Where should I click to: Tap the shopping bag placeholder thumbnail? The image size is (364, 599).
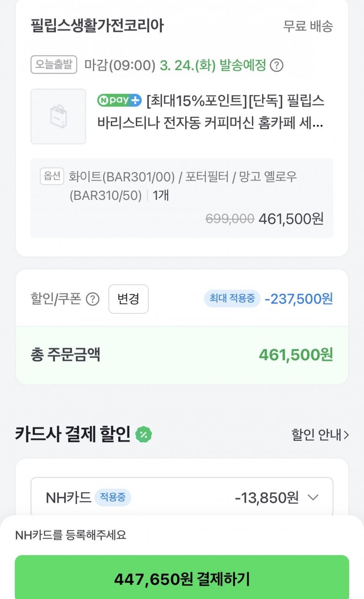(58, 117)
